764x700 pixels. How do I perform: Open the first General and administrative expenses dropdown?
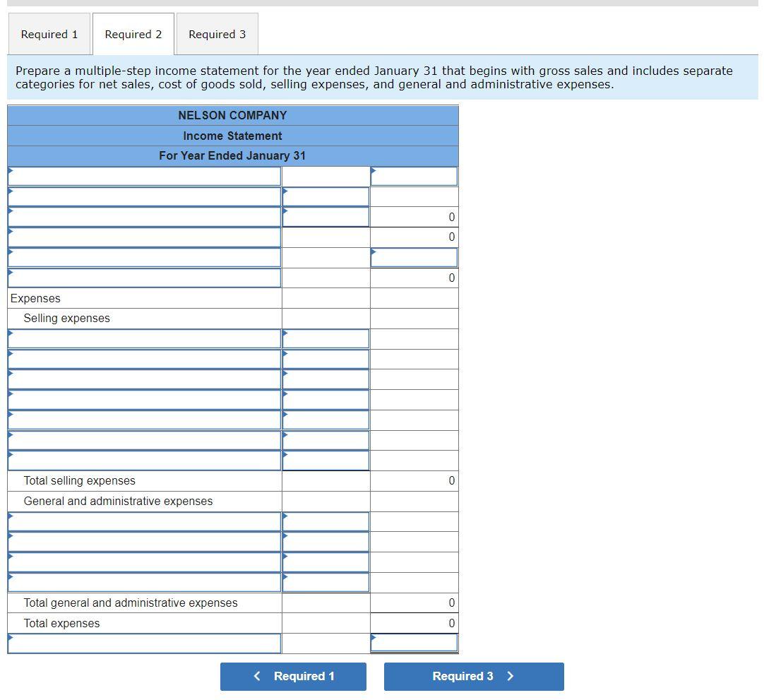click(x=144, y=521)
